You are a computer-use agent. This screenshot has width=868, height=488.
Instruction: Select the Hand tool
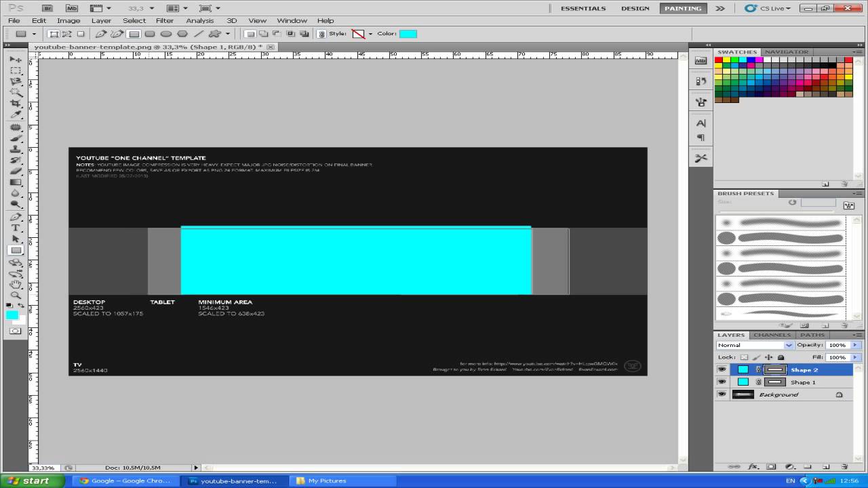coord(15,284)
